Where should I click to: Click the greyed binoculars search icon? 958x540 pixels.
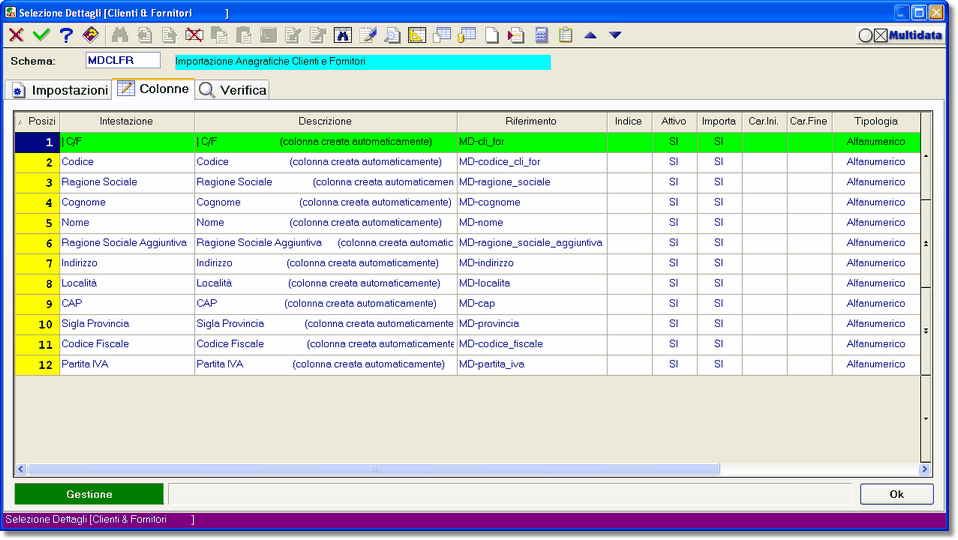coord(120,35)
